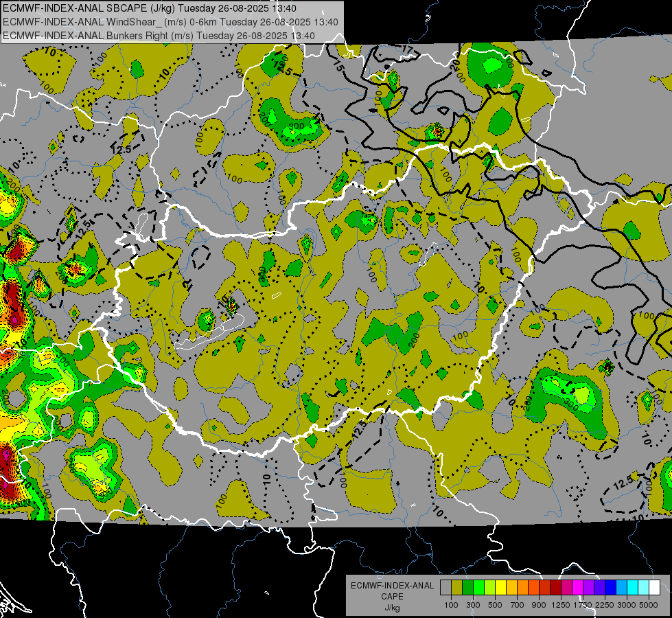The height and width of the screenshot is (618, 672).
Task: Click the J/kg unit label in legend
Action: pos(392,608)
